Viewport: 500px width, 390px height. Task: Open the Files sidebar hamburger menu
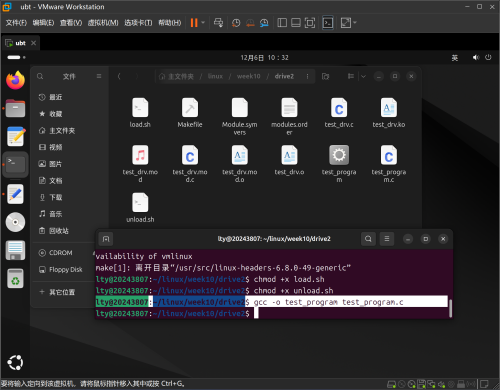point(99,76)
